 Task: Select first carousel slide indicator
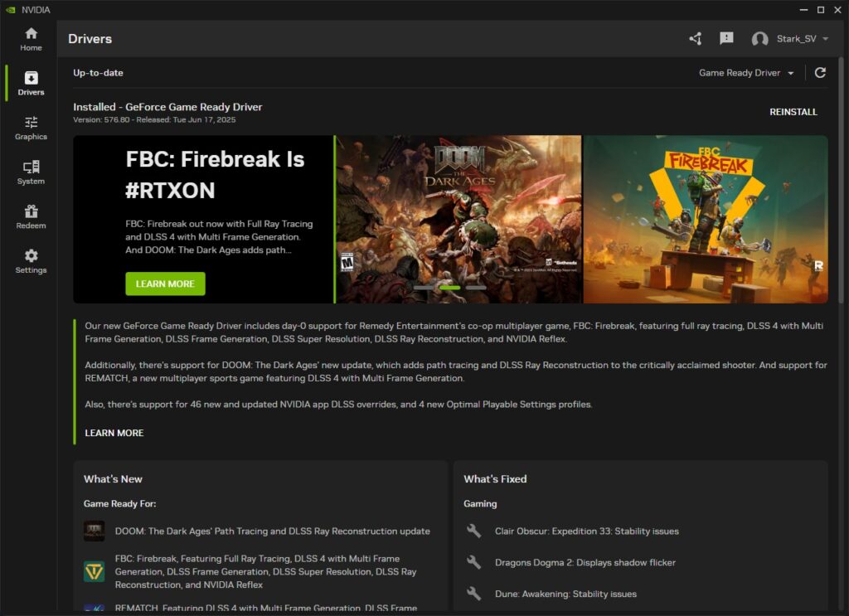[423, 288]
